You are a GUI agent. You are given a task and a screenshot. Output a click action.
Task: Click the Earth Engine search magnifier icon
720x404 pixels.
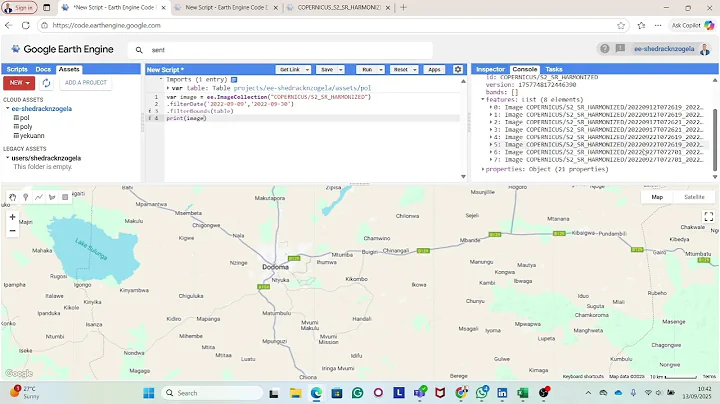(139, 50)
